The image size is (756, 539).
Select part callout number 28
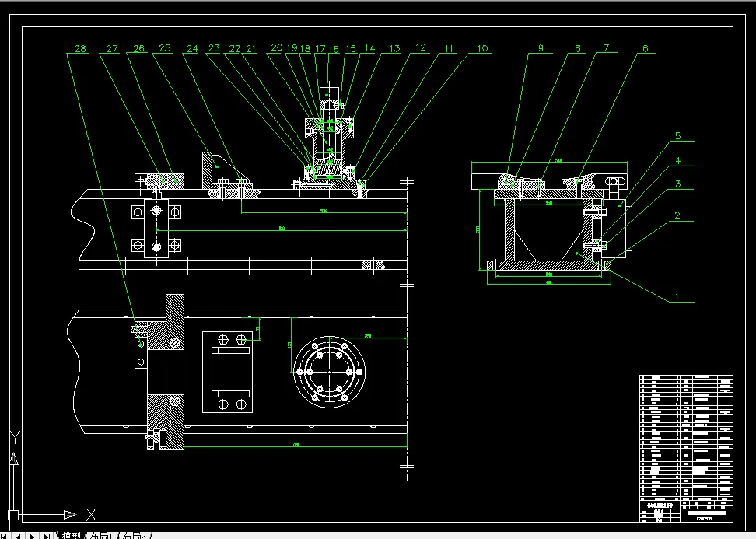80,49
